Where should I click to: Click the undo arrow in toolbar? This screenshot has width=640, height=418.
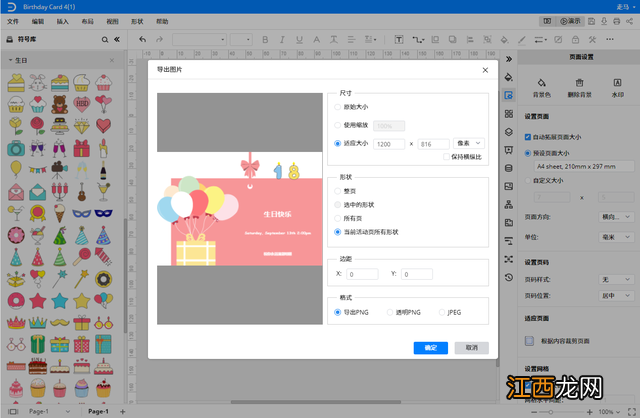point(142,39)
